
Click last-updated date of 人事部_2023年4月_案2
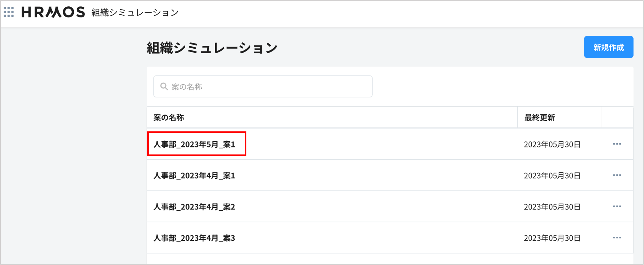[552, 207]
